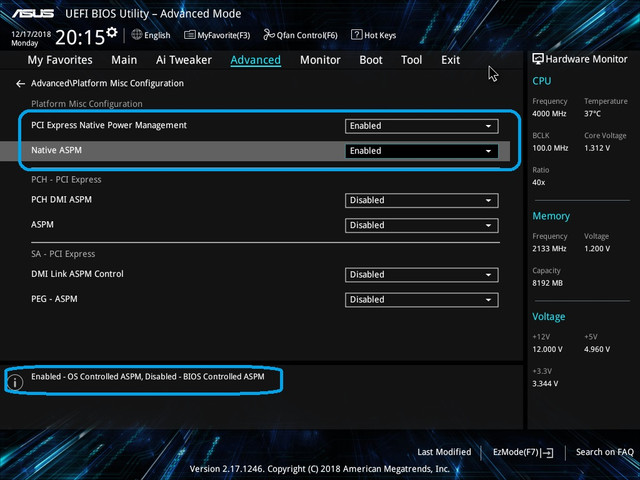The image size is (640, 480).
Task: Open the Ai Tweaker tab
Action: [x=184, y=60]
